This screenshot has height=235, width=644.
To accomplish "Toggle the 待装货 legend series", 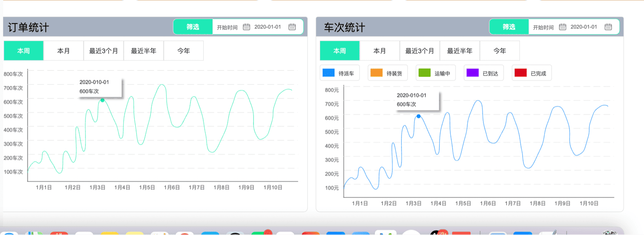I will (387, 73).
